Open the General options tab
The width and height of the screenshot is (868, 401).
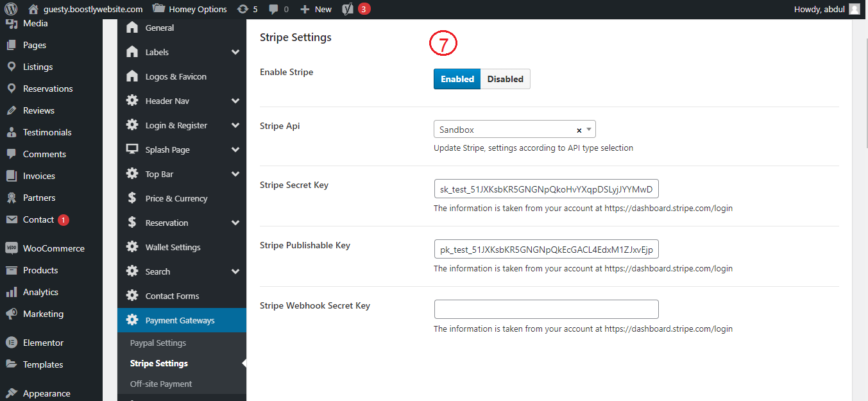coord(182,28)
